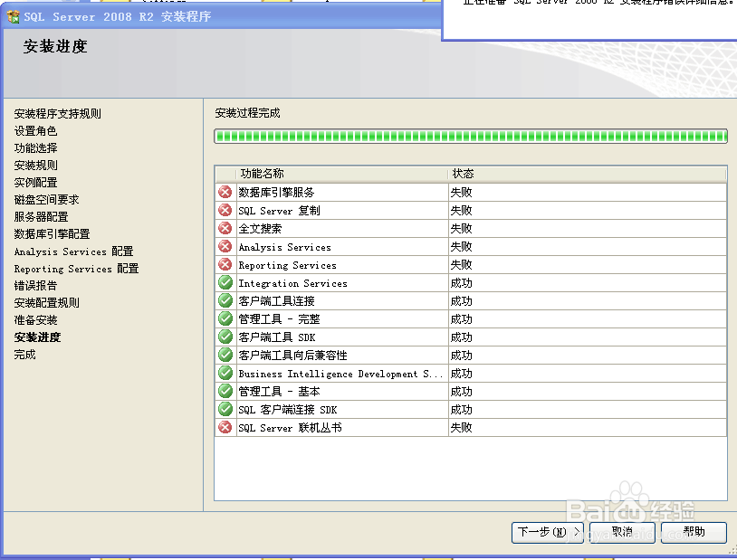Open the 安装配置规则 step in sidebar
This screenshot has height=560, width=737.
(x=46, y=303)
